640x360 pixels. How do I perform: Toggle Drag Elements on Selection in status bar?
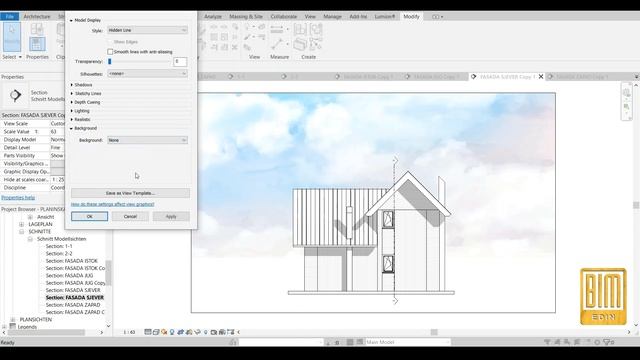click(588, 342)
